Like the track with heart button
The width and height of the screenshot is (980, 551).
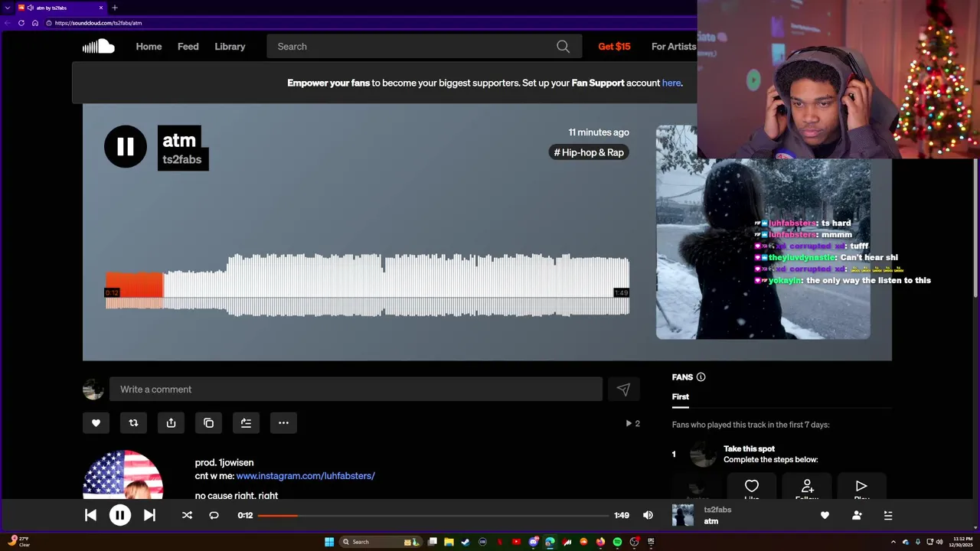(96, 422)
